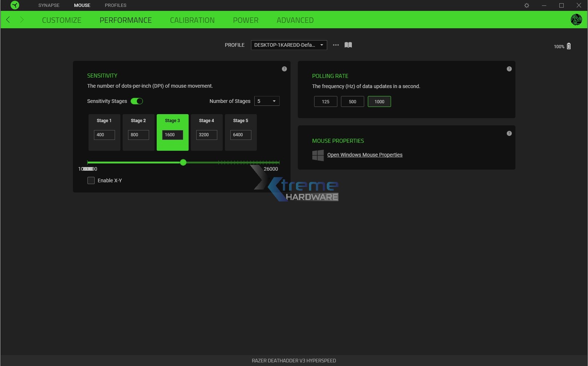This screenshot has width=588, height=366.
Task: Click the Razer emblem in the title bar
Action: pos(15,5)
